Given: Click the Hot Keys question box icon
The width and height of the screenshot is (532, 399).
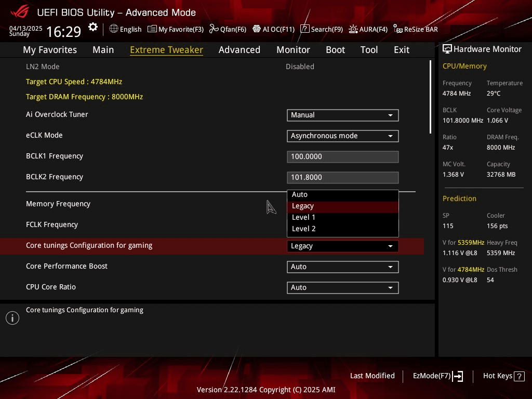Looking at the screenshot, I should (x=519, y=376).
